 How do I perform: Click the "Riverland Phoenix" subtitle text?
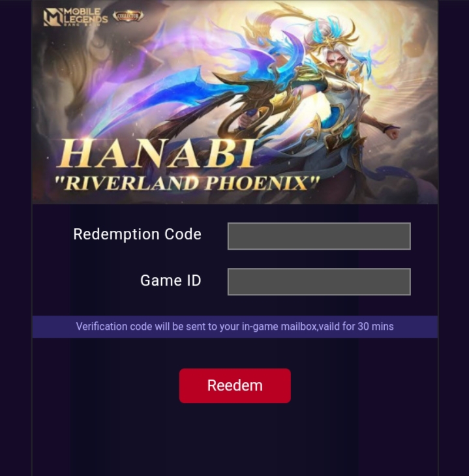pos(187,183)
